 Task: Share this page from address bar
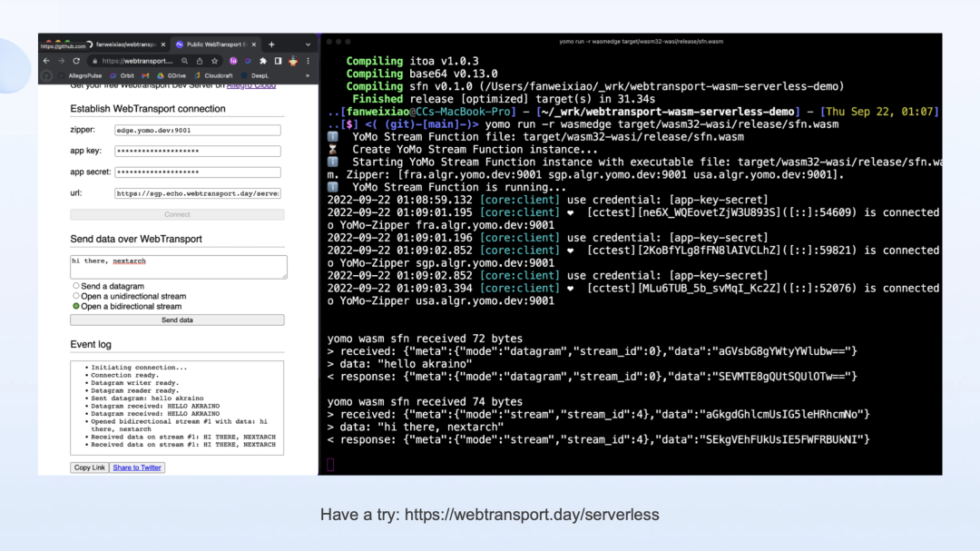(x=200, y=62)
